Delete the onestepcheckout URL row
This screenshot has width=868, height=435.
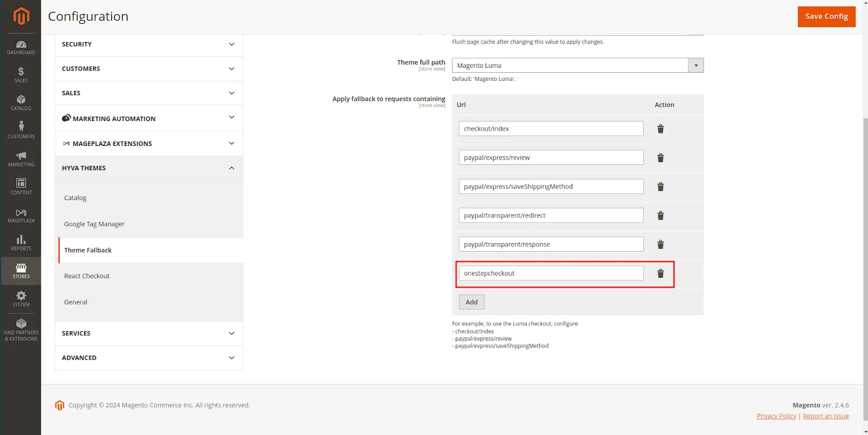click(660, 273)
